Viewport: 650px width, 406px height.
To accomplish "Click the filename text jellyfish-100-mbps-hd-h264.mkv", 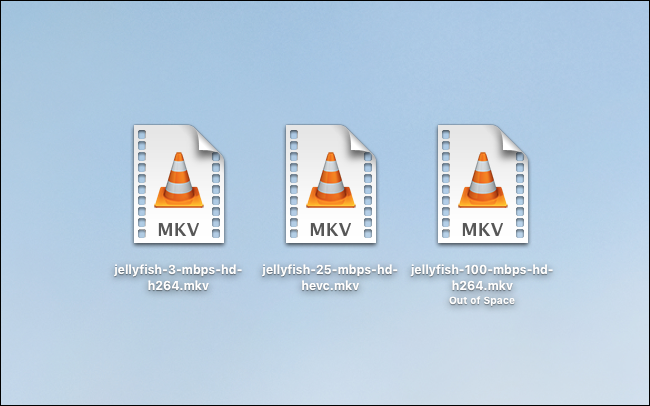I will 482,278.
